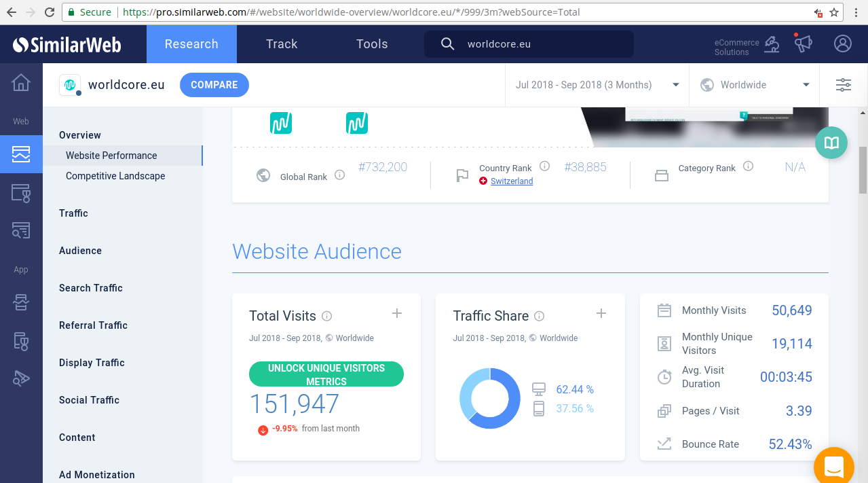Screen dimensions: 868x483
Task: Click the page vertical scrollbar
Action: pos(863,170)
